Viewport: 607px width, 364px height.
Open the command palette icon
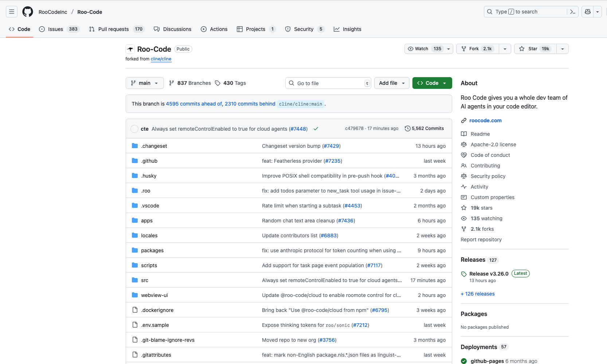pyautogui.click(x=572, y=12)
